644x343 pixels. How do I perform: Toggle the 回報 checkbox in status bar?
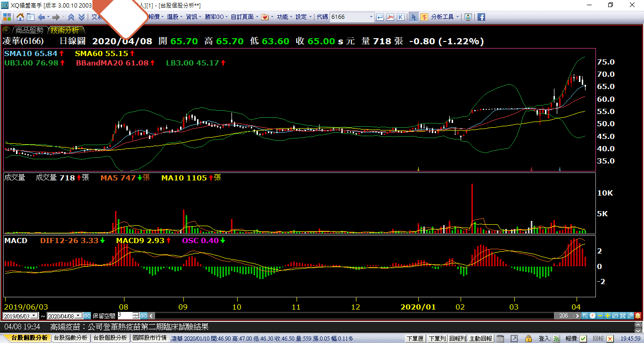[610, 338]
